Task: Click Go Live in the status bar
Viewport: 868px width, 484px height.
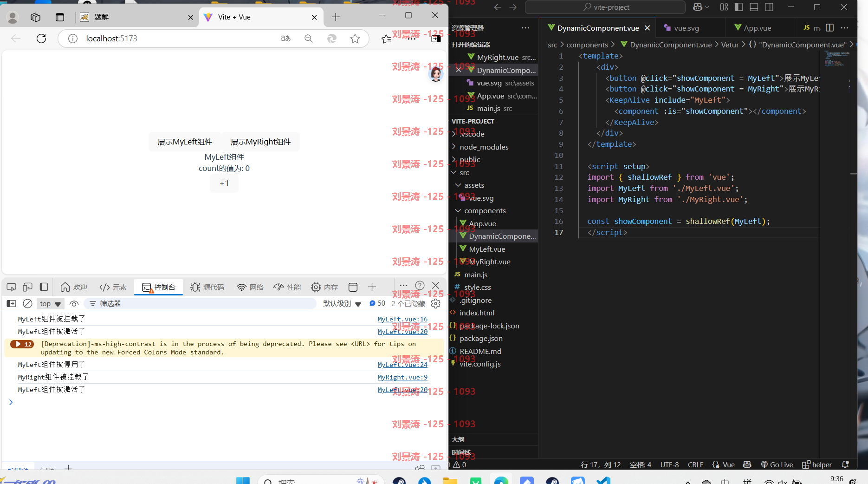Action: coord(777,464)
